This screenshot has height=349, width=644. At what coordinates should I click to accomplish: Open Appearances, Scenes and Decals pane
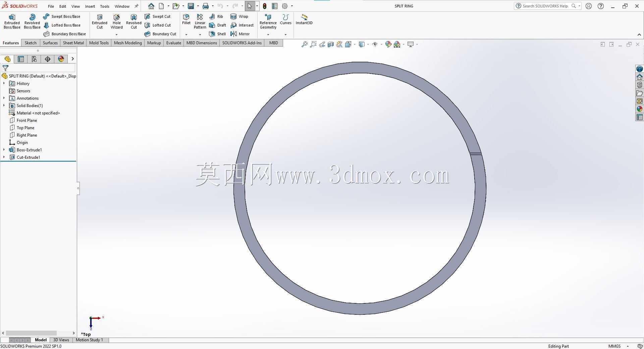[639, 109]
